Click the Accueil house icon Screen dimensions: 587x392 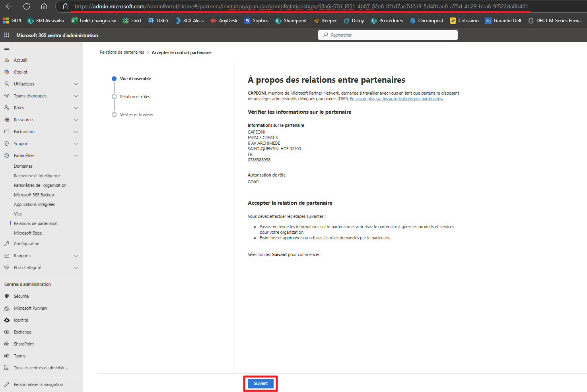[x=7, y=60]
